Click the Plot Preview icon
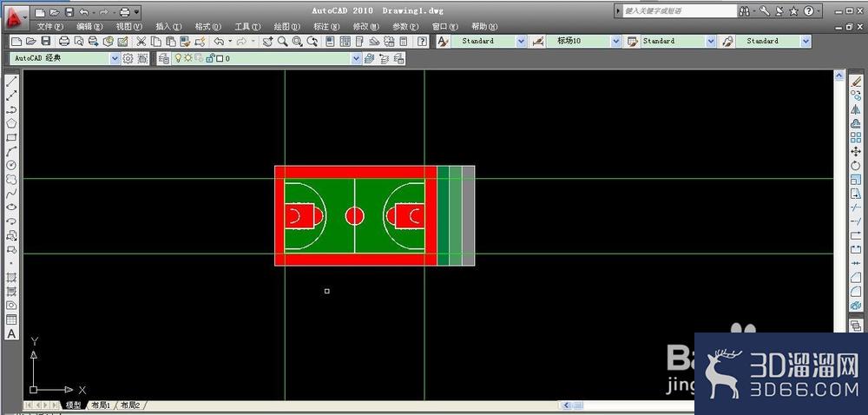This screenshot has width=868, height=415. [x=79, y=41]
